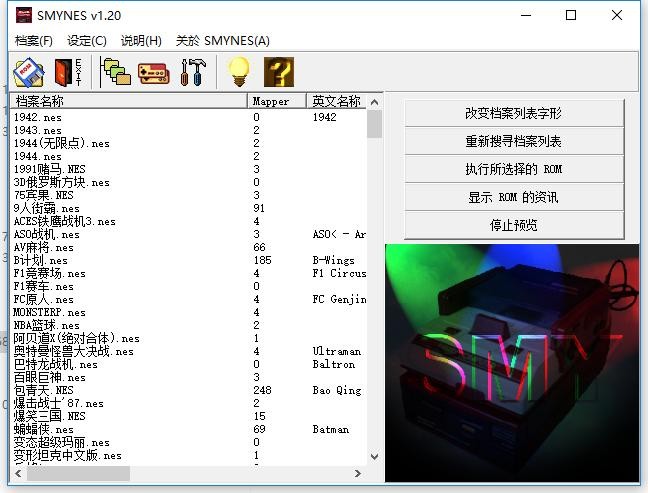Open the 关於 SMYNES(A) menu
The height and width of the screenshot is (493, 648).
click(x=222, y=41)
